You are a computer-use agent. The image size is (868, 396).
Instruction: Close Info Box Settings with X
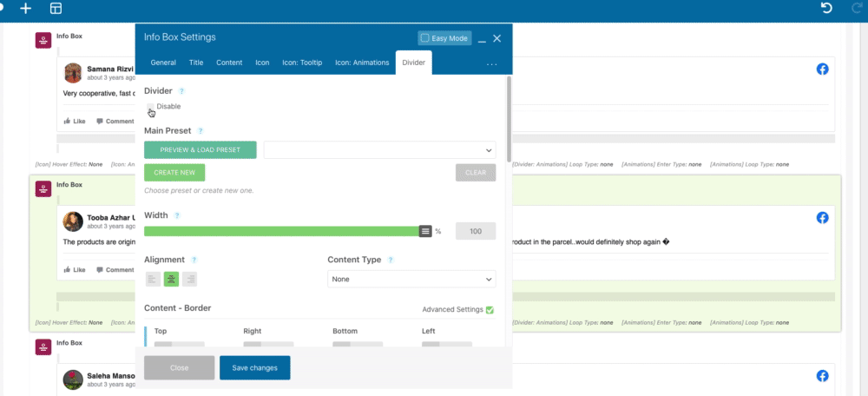point(497,38)
